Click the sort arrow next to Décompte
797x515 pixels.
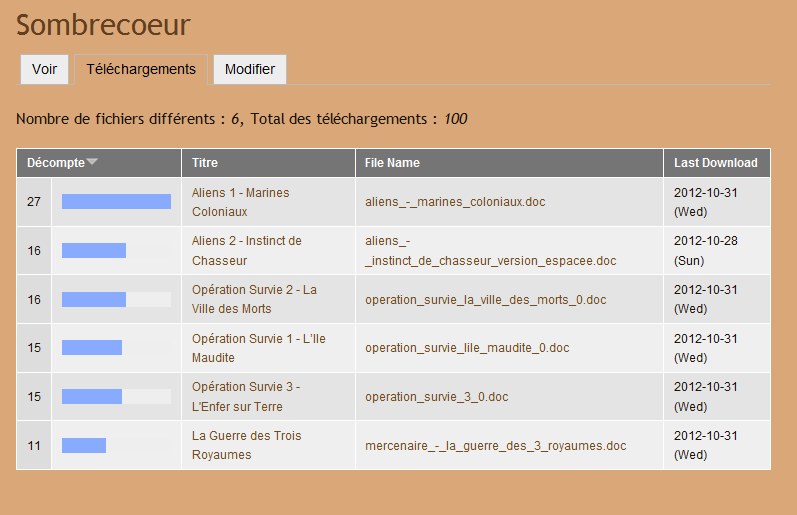click(92, 162)
